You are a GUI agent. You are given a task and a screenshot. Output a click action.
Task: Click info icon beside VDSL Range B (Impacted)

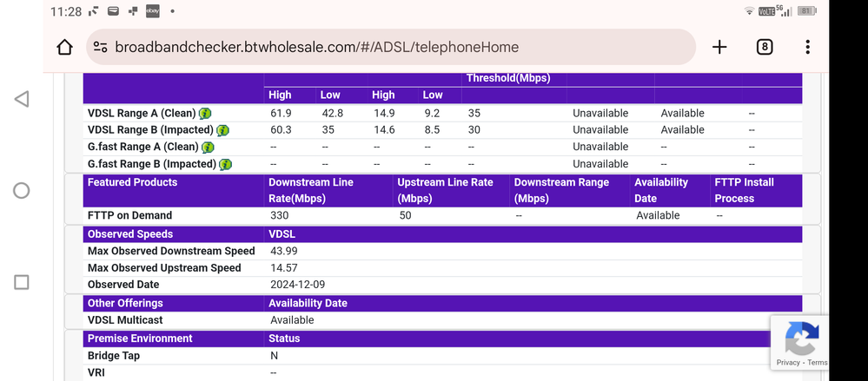point(222,130)
